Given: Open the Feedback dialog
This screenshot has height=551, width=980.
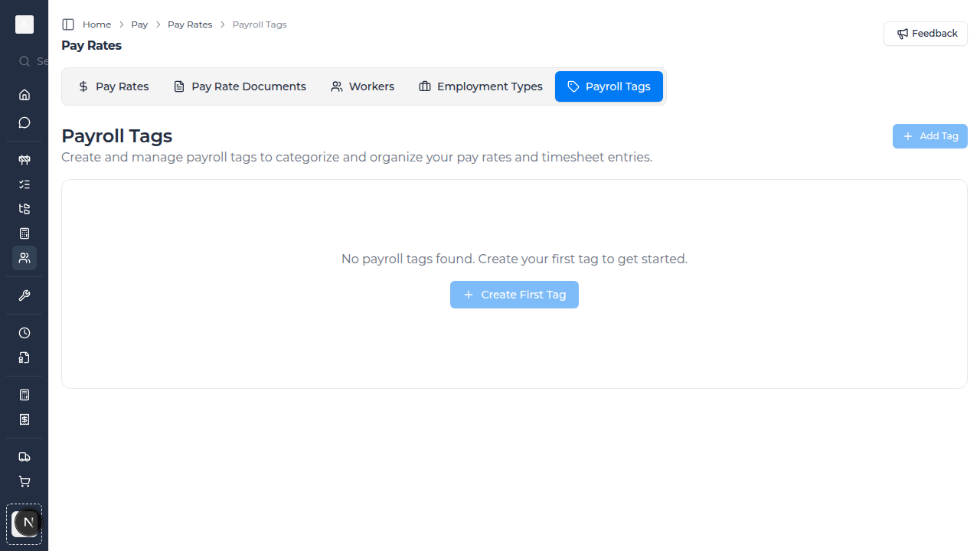Looking at the screenshot, I should (x=926, y=34).
